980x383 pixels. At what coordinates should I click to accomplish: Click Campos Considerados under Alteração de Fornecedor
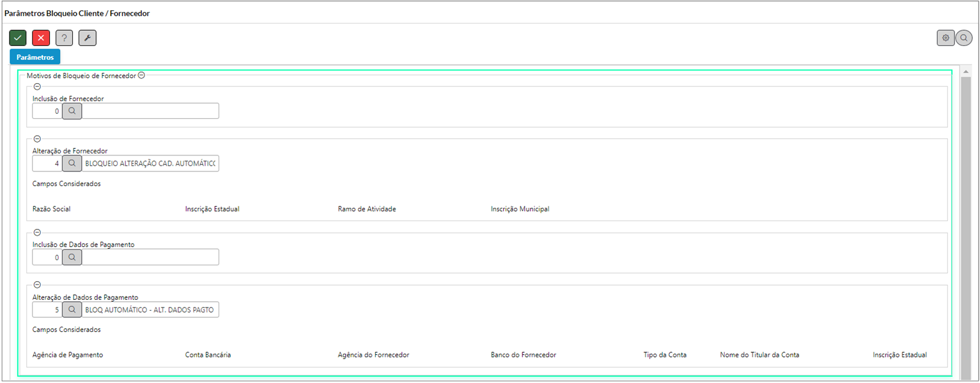tap(66, 184)
